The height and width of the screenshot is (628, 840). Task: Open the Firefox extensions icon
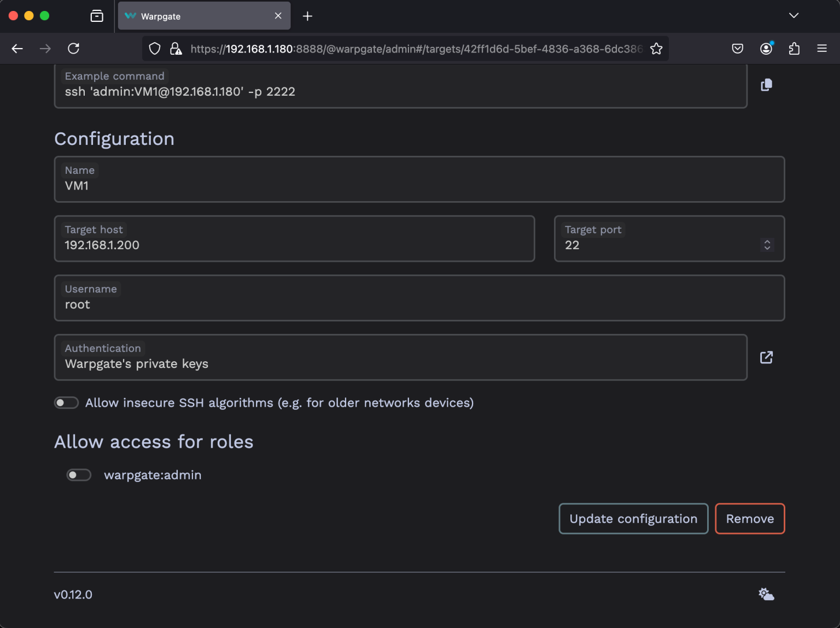[794, 49]
